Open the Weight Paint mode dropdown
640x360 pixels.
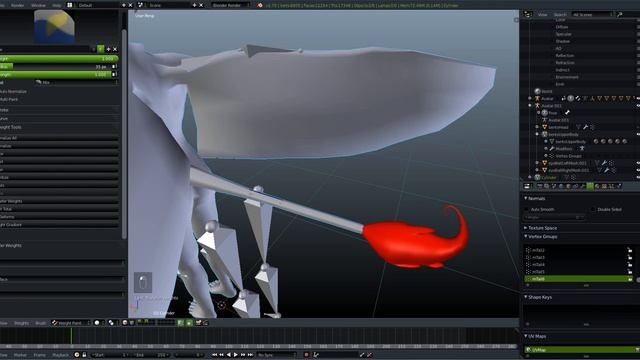tap(71, 323)
